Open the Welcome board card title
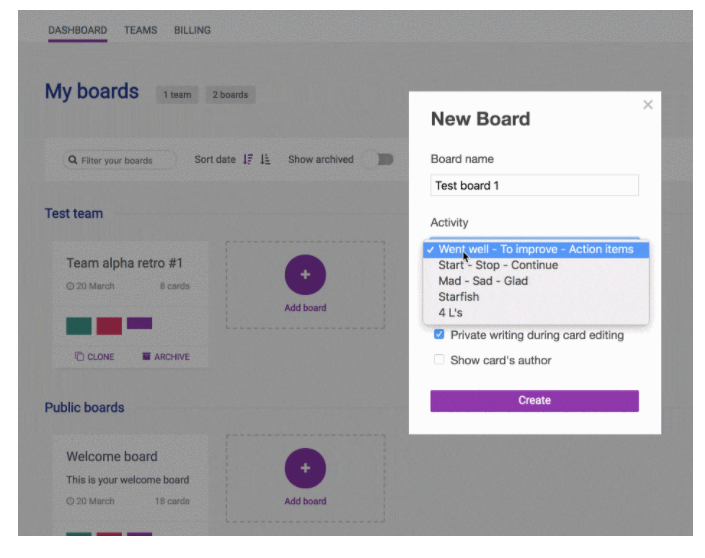The height and width of the screenshot is (558, 705). 112,457
